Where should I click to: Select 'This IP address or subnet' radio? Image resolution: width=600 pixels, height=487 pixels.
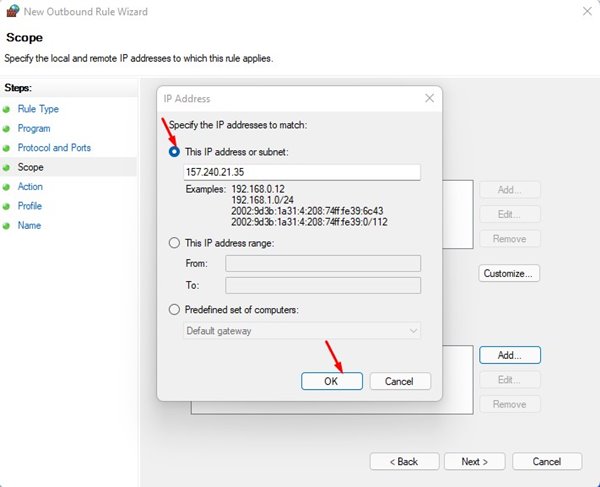[175, 152]
